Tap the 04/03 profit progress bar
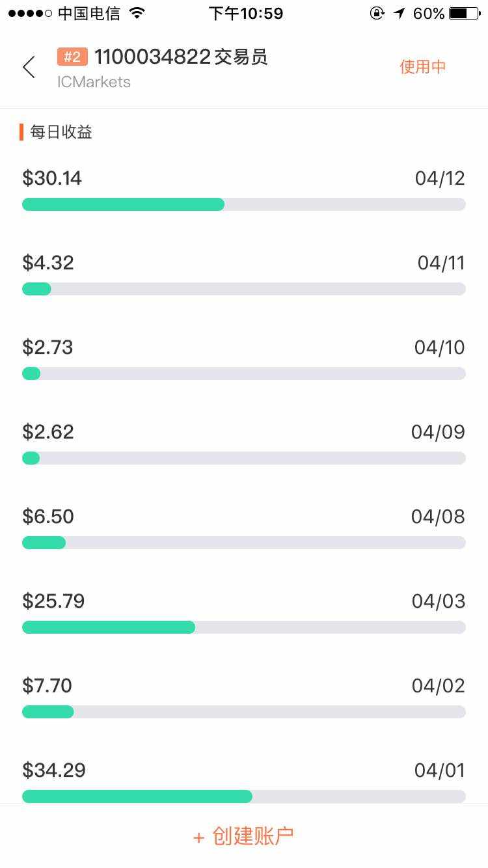Image resolution: width=488 pixels, height=868 pixels. coord(243,627)
